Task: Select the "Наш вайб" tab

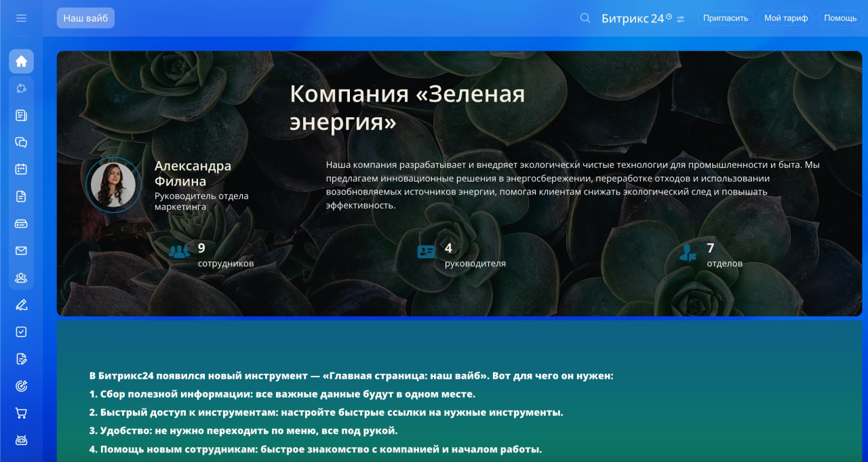Action: point(85,18)
